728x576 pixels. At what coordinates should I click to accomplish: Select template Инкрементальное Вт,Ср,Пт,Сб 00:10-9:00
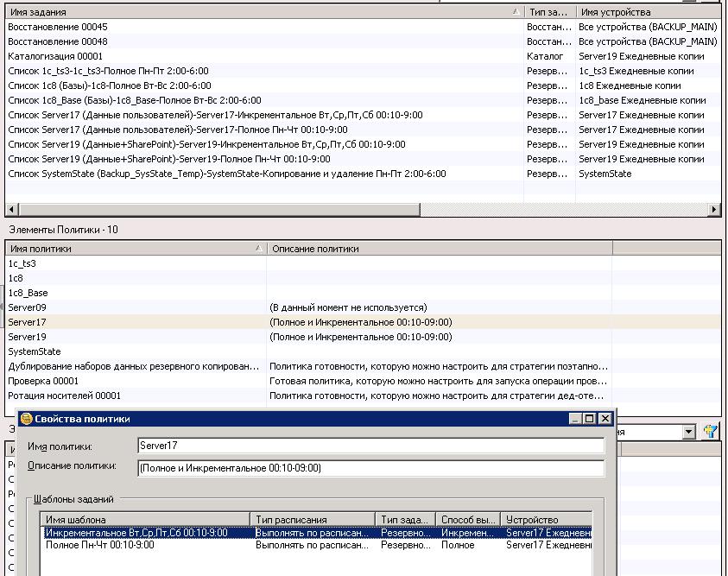pos(136,533)
